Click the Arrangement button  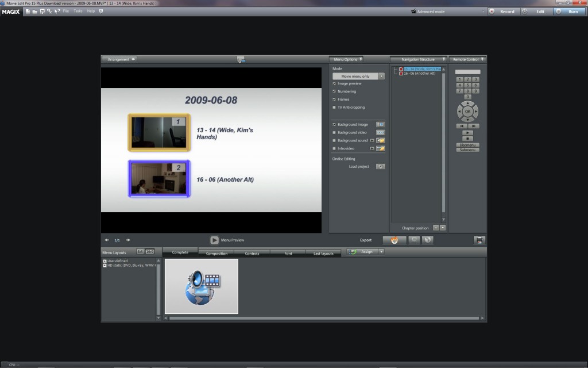coord(119,59)
